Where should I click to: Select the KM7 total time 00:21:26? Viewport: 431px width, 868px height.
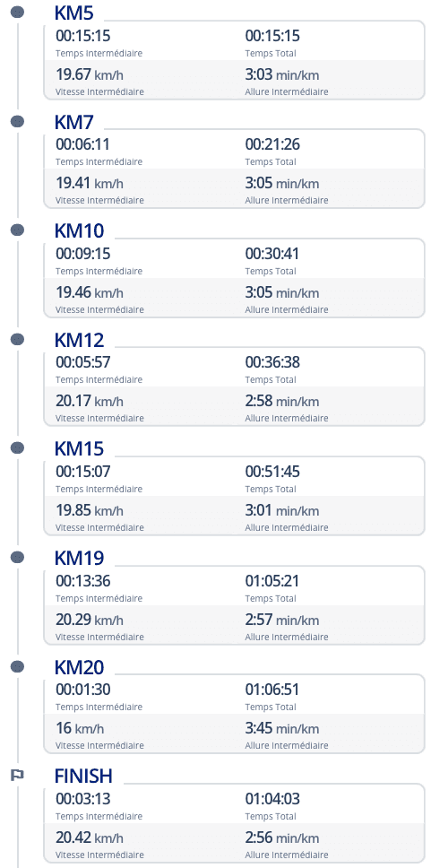click(x=272, y=144)
